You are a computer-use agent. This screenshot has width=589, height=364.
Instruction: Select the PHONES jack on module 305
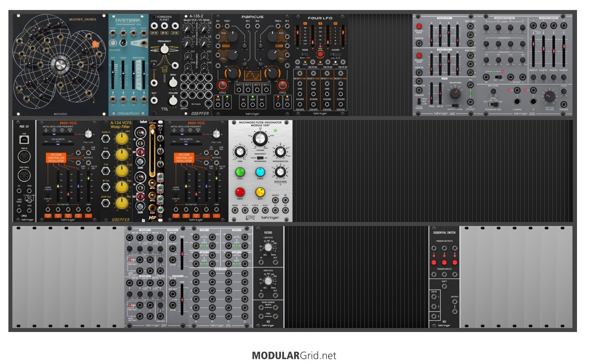[x=563, y=104]
